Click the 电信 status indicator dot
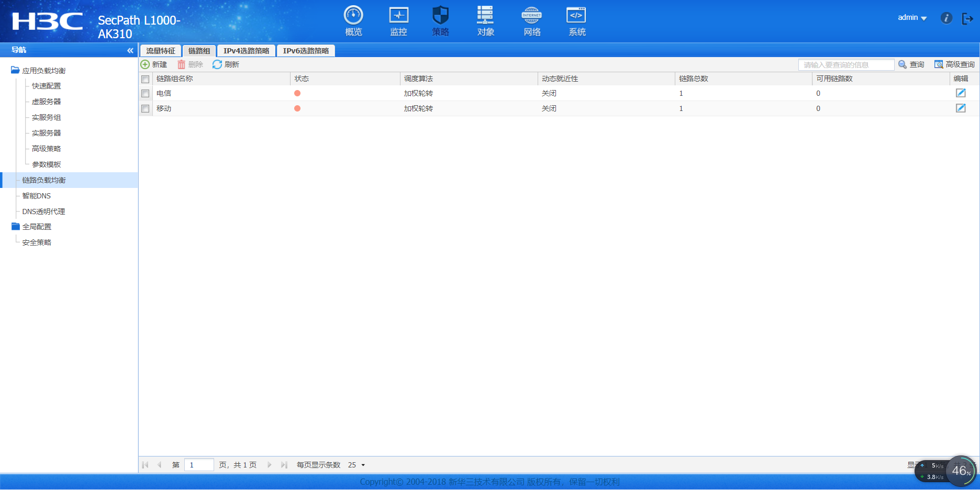980x490 pixels. coord(297,93)
